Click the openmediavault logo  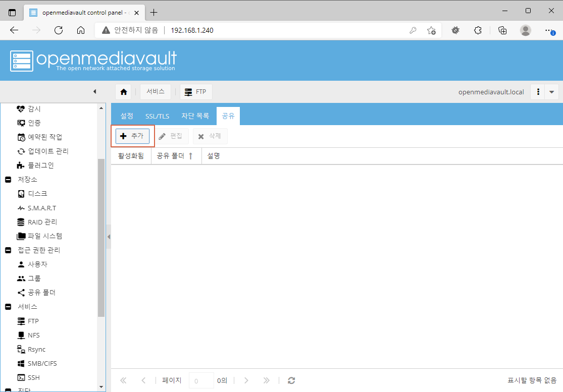93,61
